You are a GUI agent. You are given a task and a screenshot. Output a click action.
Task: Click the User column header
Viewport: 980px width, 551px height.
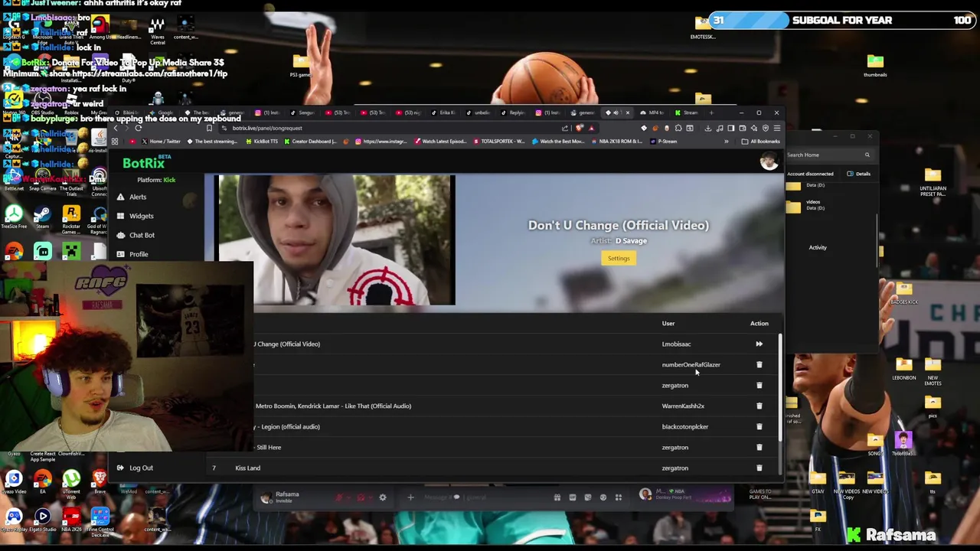tap(668, 323)
